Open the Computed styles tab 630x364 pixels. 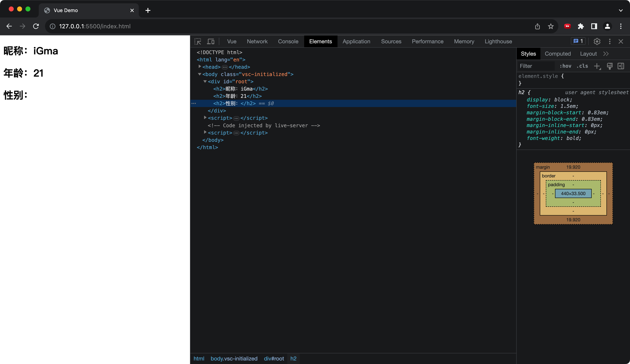pyautogui.click(x=557, y=54)
